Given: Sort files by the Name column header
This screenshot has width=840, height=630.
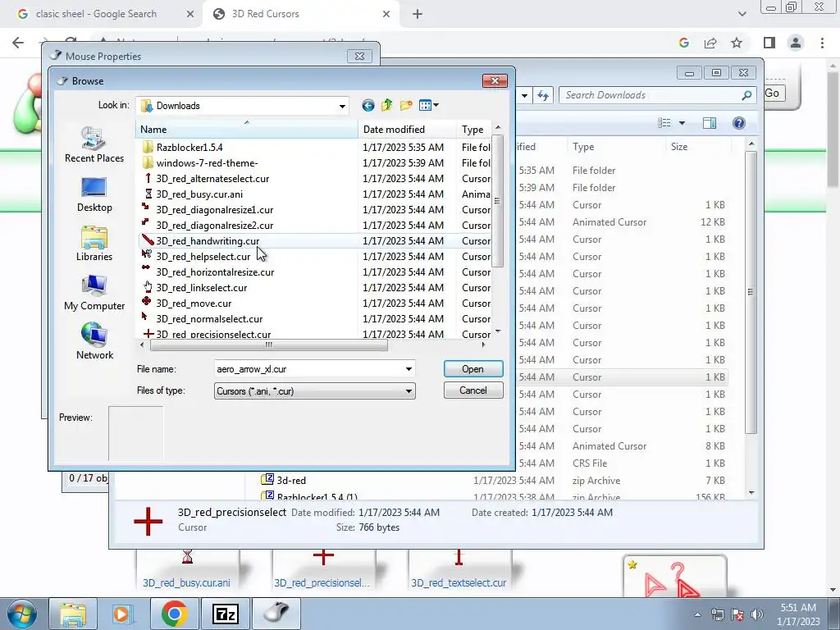Looking at the screenshot, I should 246,129.
